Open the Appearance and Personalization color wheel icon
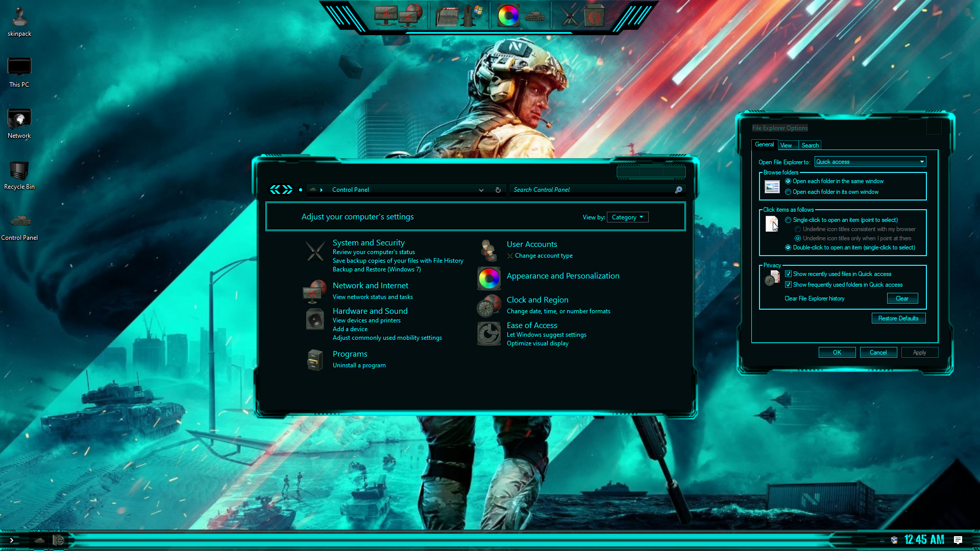980x551 pixels. pos(488,278)
